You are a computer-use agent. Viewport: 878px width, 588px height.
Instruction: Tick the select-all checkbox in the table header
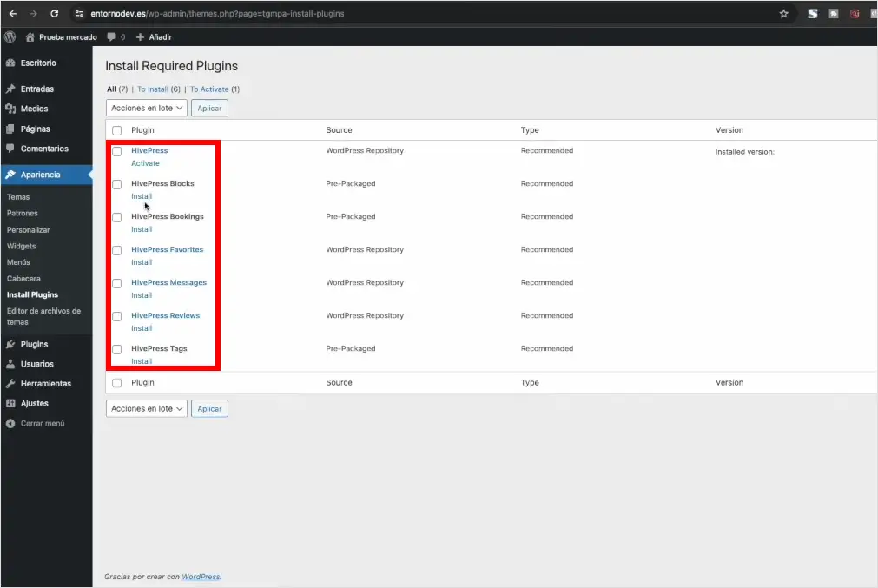point(116,130)
